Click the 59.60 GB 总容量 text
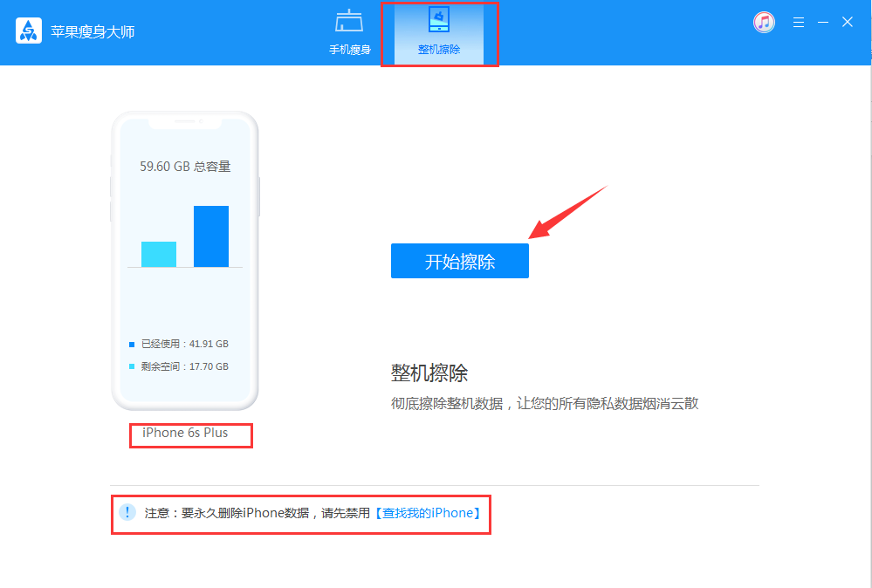872x588 pixels. 185,166
